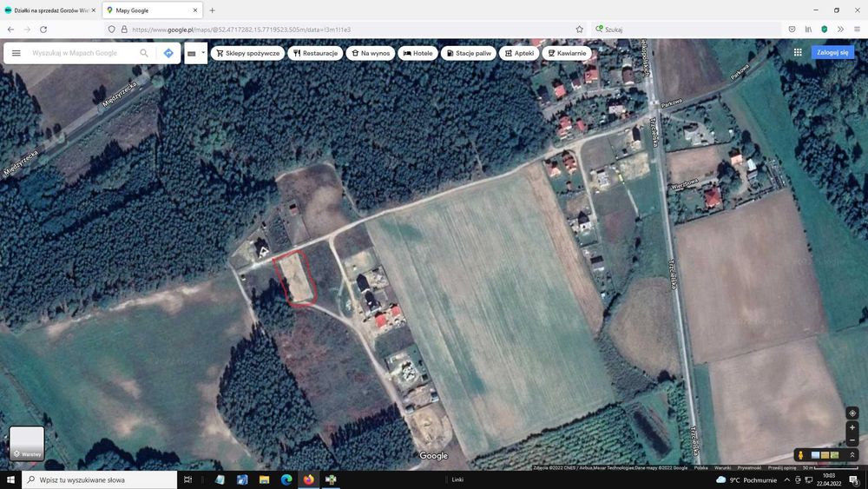Open the Google Maps hamburger menu
This screenshot has width=868, height=489.
(16, 53)
